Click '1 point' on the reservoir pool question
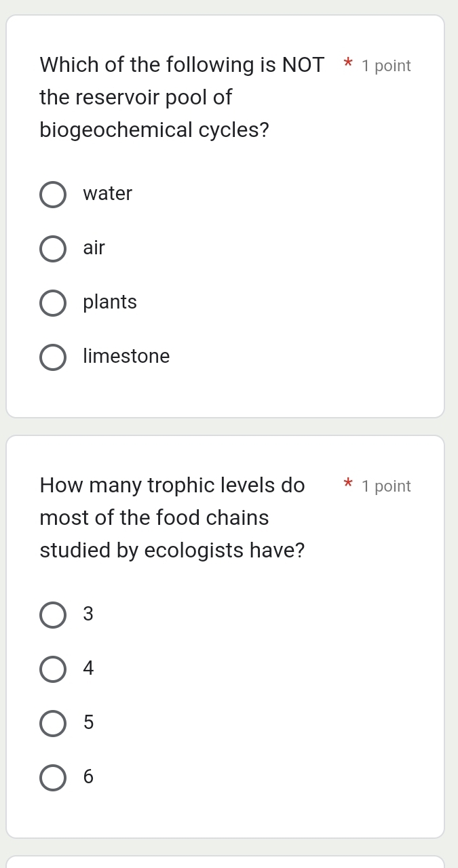Image resolution: width=458 pixels, height=868 pixels. point(386,66)
